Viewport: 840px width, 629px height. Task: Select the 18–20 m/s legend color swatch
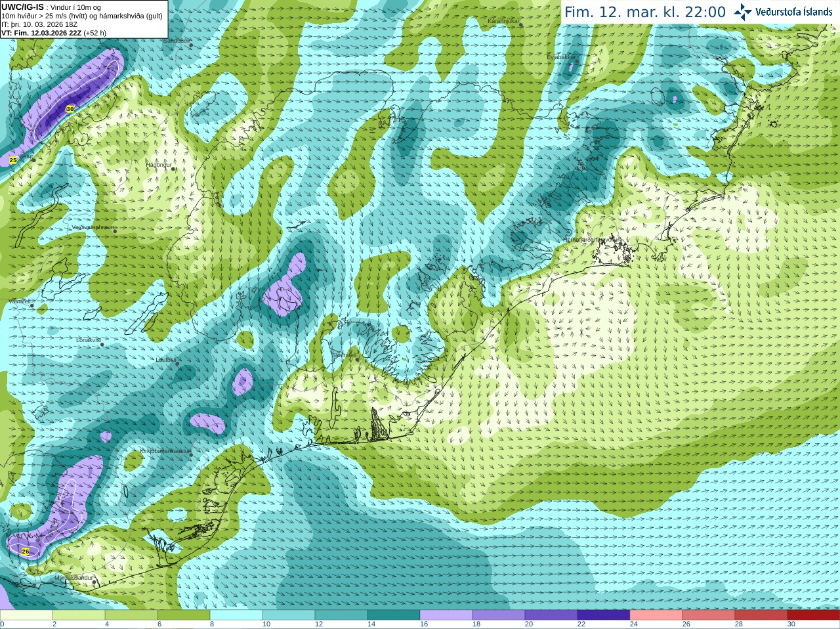(499, 615)
